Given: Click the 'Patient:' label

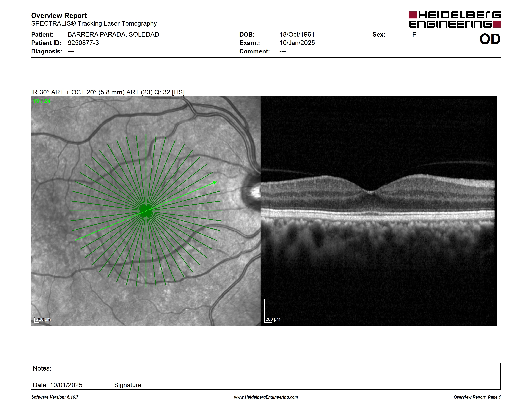Looking at the screenshot, I should coord(42,35).
